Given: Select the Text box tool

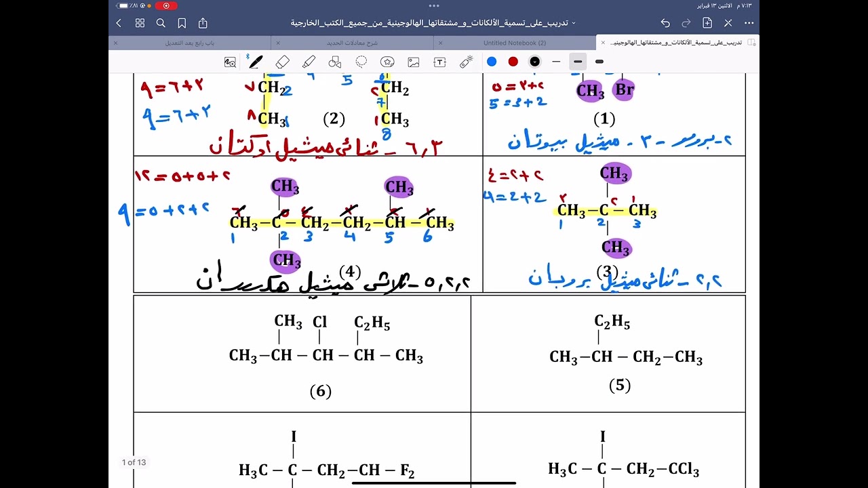Looking at the screenshot, I should tap(439, 62).
